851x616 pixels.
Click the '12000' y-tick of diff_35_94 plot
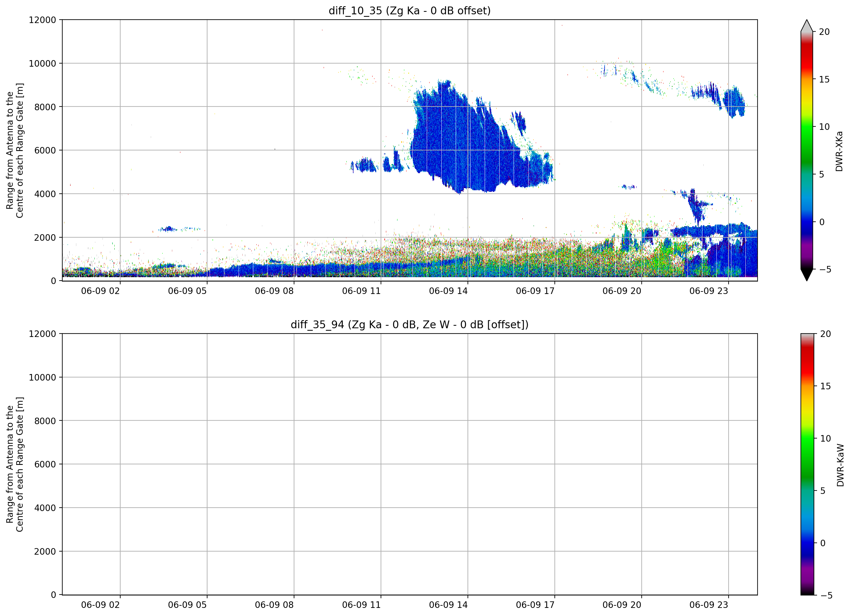pos(42,334)
